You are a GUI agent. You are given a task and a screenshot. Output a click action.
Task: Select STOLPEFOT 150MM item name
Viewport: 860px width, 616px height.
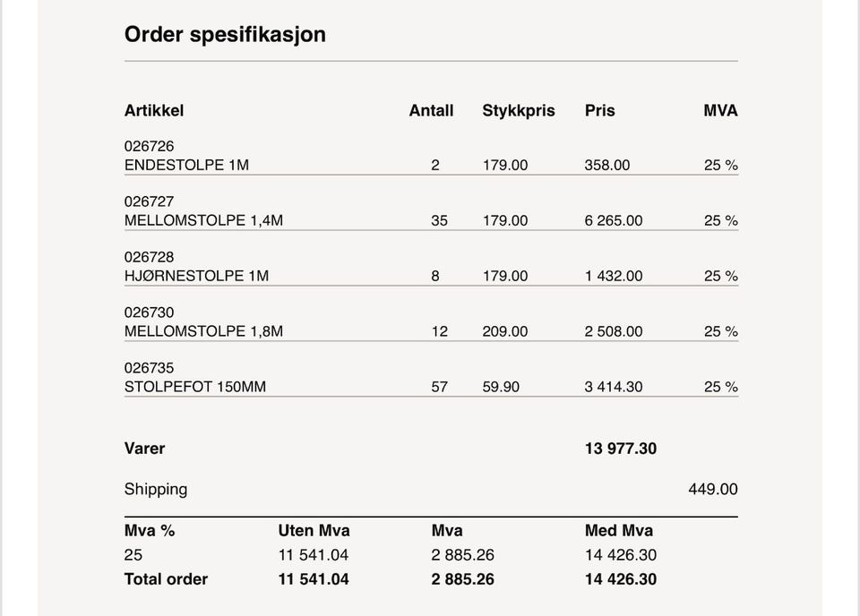(x=194, y=388)
